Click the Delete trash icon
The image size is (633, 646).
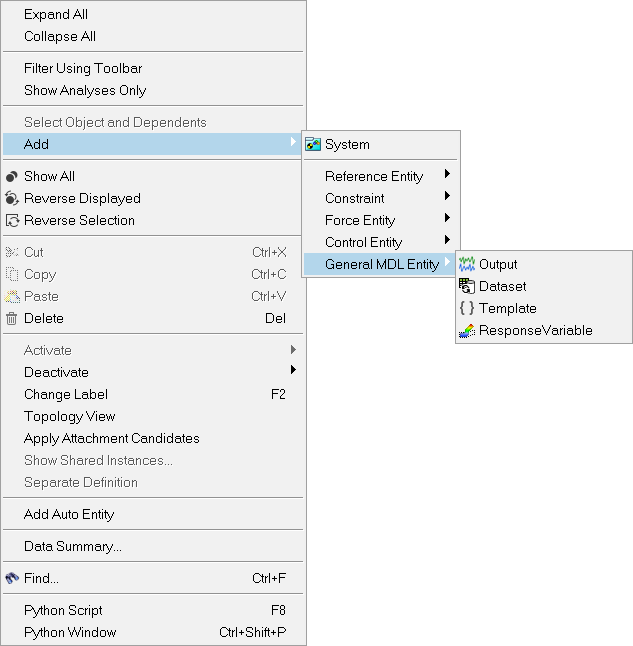click(12, 319)
